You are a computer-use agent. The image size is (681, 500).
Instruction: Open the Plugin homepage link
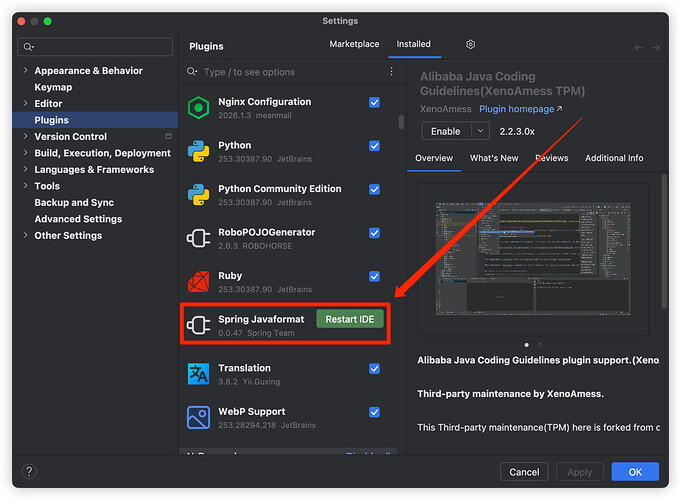(x=520, y=109)
